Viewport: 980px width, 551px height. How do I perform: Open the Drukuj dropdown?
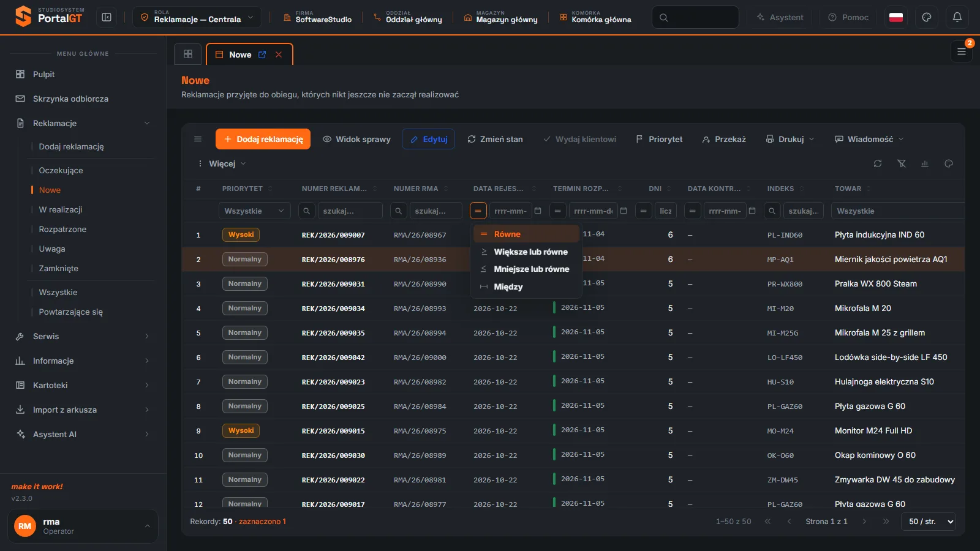click(790, 139)
